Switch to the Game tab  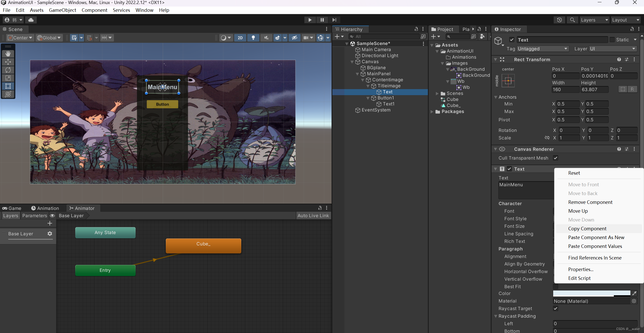tap(12, 208)
